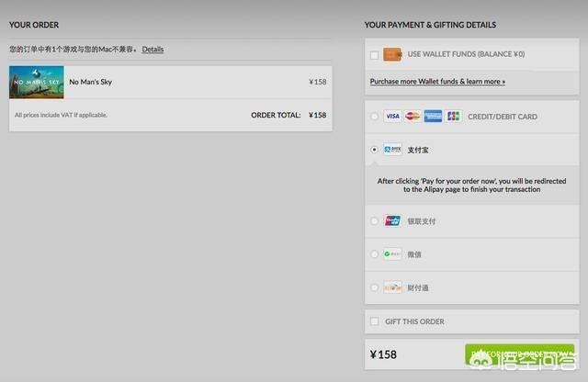Click the WeChat Pay logo icon
This screenshot has height=382, width=588.
point(392,254)
